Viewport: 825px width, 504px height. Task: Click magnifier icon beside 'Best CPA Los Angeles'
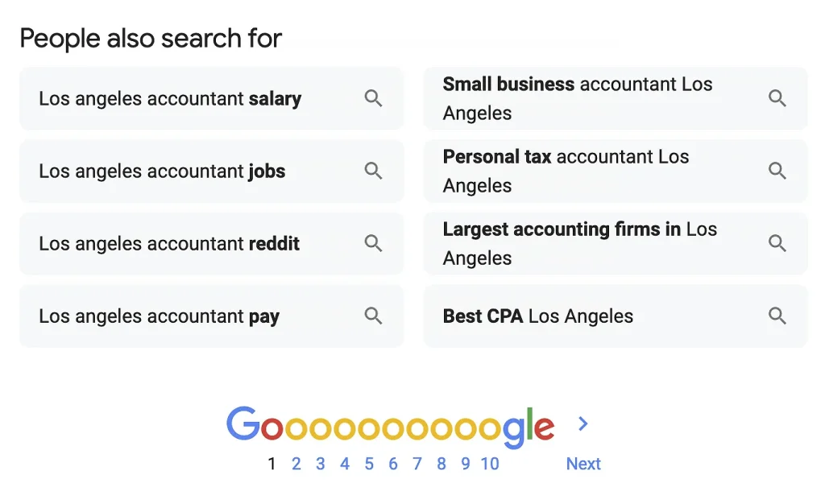[777, 316]
